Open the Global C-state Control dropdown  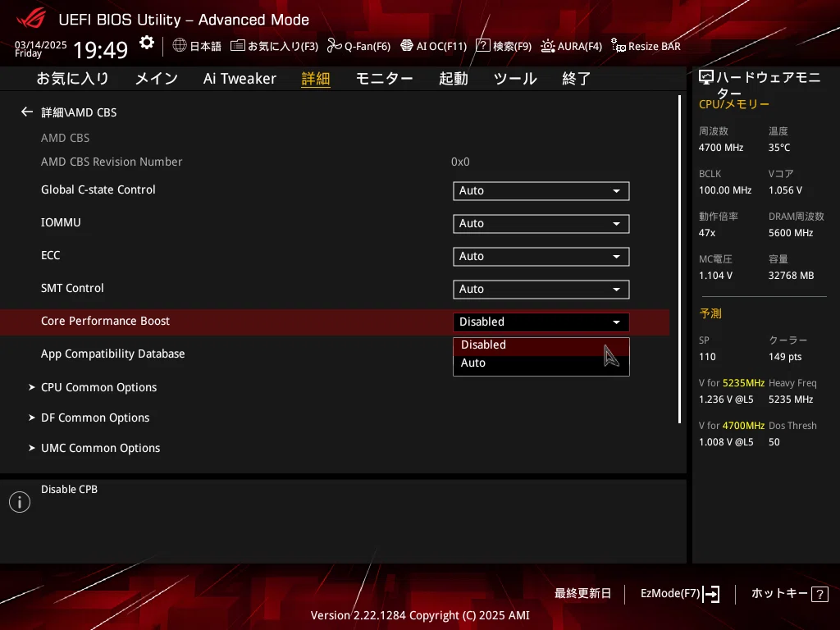[541, 190]
